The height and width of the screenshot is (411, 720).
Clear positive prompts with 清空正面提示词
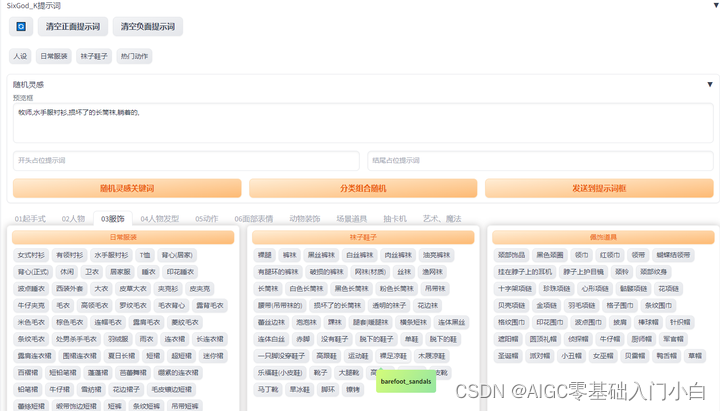click(73, 27)
